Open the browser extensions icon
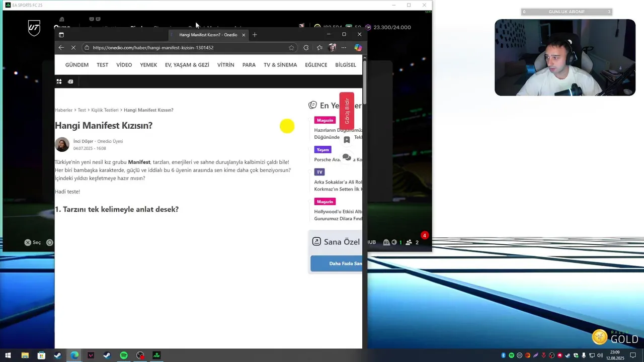Screen dimensions: 644x362 pos(306,48)
